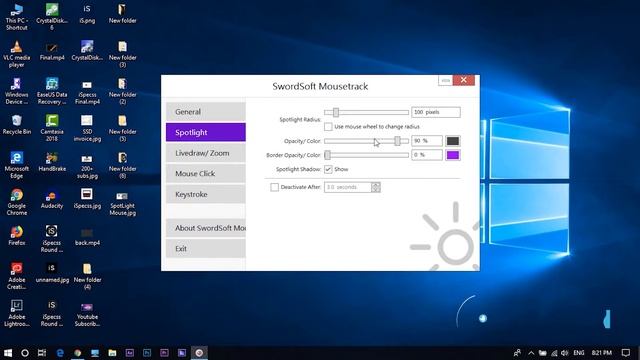The height and width of the screenshot is (360, 640).
Task: Open the Keystroke tab
Action: click(x=206, y=194)
